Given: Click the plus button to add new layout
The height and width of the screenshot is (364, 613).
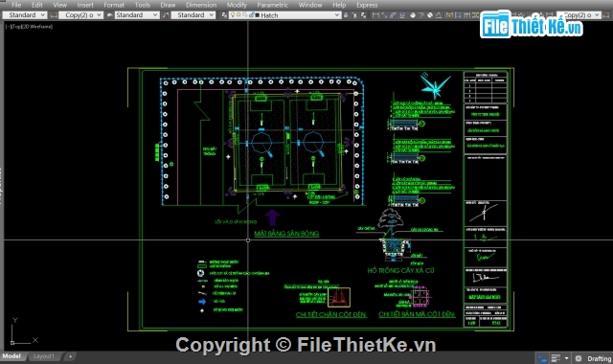Looking at the screenshot, I should pyautogui.click(x=70, y=356).
